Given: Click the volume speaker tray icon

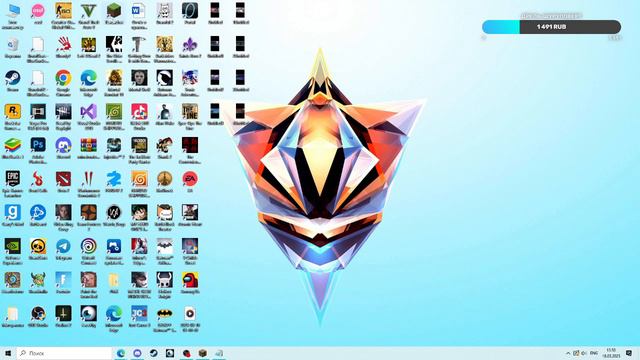Looking at the screenshot, I should (x=584, y=353).
